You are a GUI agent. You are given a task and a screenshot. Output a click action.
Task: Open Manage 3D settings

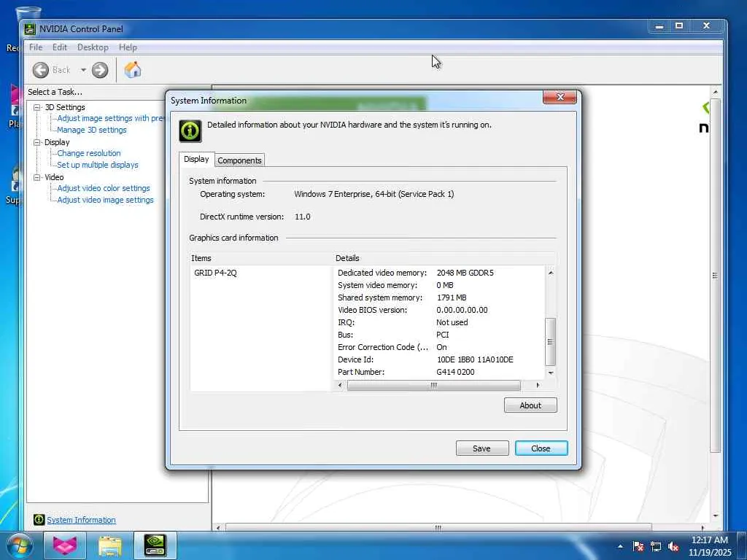coord(91,130)
